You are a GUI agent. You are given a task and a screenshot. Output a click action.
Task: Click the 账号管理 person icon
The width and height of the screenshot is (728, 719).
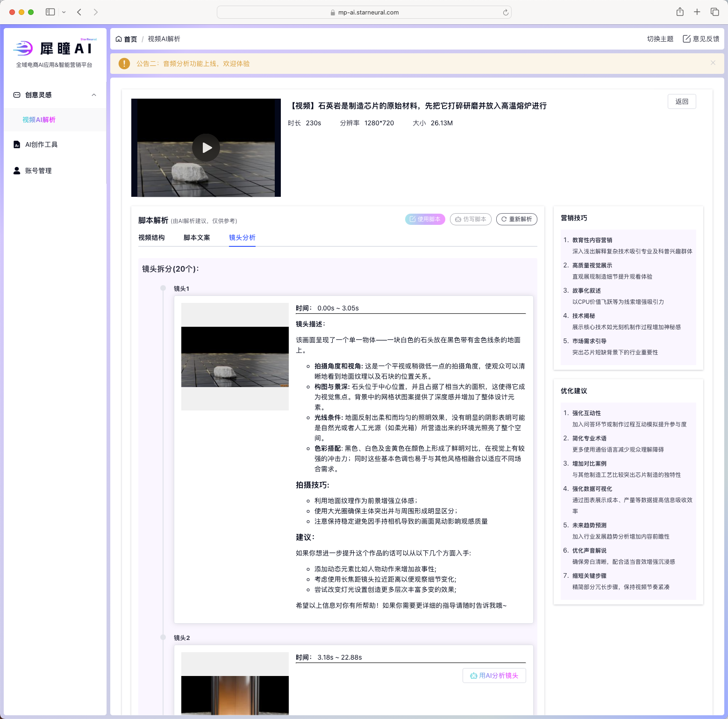point(17,171)
